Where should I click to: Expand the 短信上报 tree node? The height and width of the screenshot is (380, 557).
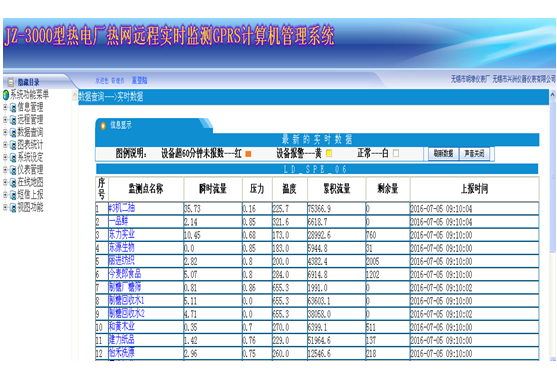(5, 195)
